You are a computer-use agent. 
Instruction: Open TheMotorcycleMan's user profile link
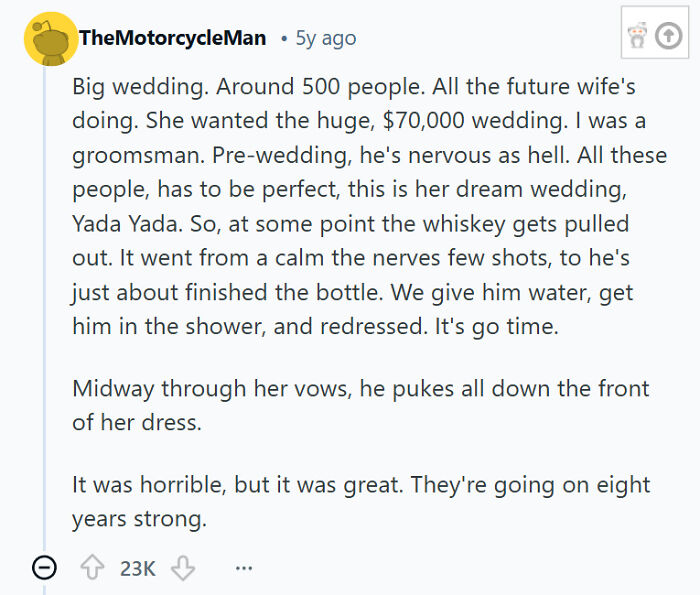172,38
